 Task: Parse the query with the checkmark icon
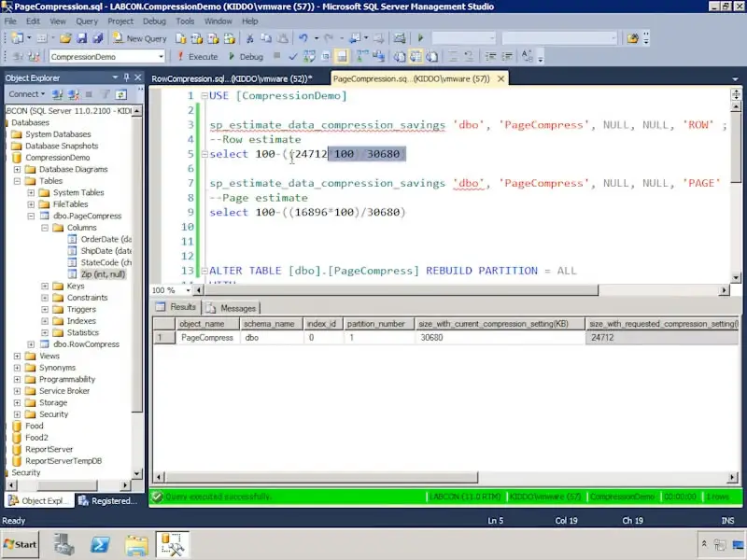[292, 57]
